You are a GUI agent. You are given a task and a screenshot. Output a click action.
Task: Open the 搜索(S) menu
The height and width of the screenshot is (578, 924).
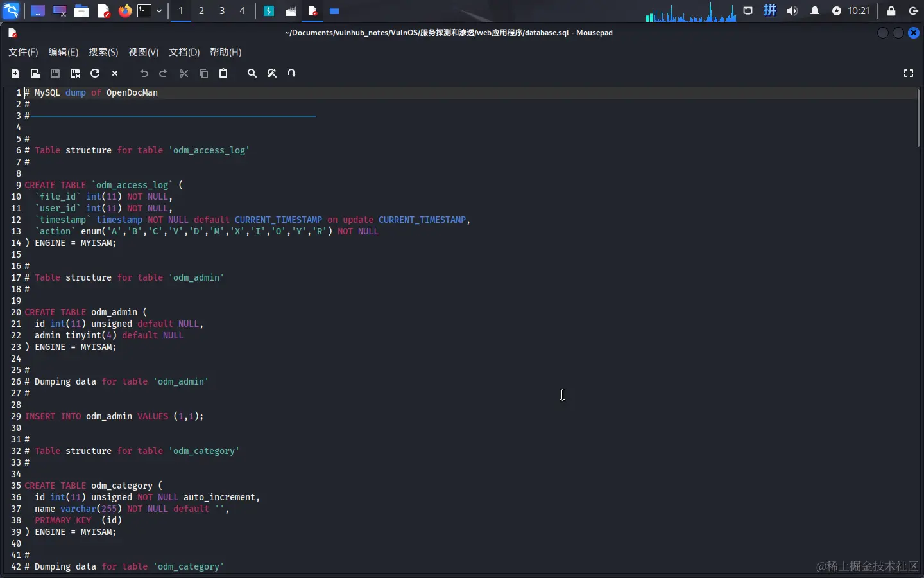coord(103,52)
